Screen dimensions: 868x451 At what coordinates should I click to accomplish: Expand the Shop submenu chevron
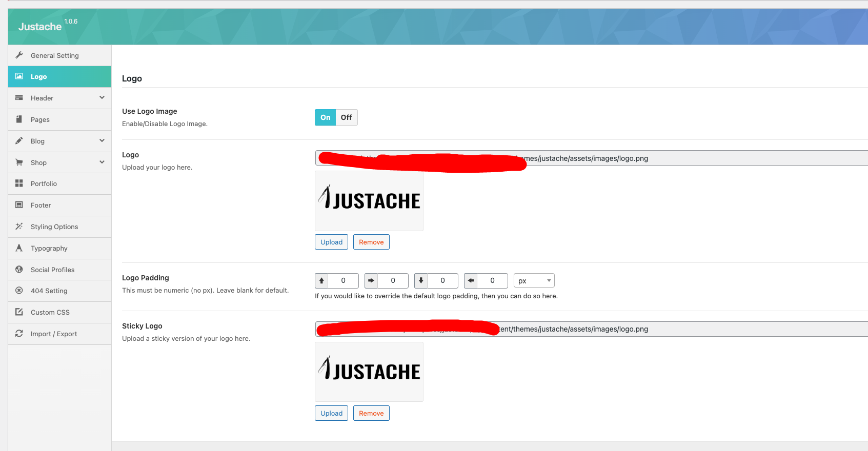(x=102, y=162)
